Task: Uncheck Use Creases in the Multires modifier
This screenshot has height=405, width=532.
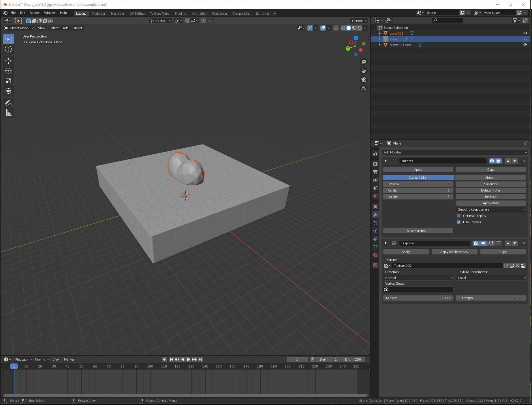Action: pos(459,222)
